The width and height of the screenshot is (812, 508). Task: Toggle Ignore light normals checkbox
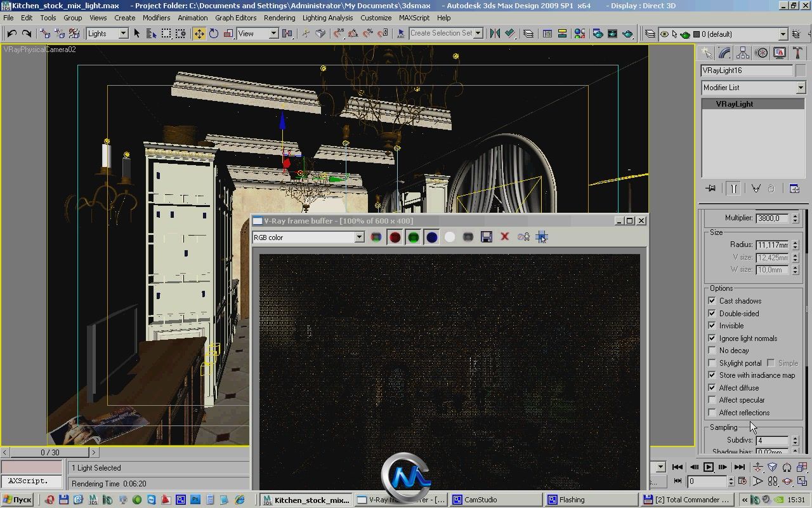(712, 338)
